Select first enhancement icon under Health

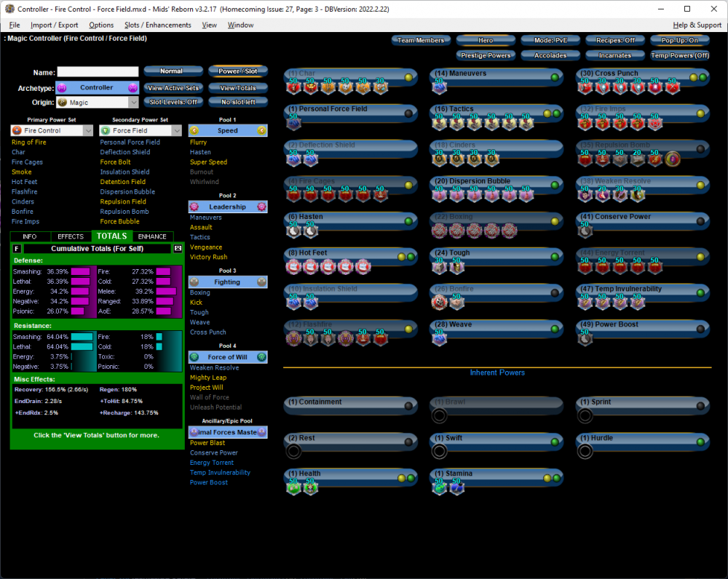[294, 487]
